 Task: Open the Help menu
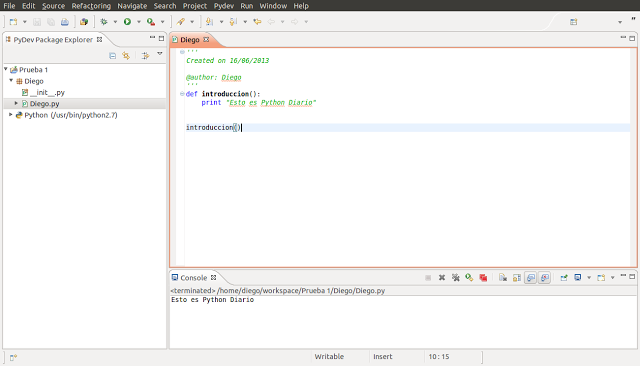(x=301, y=6)
